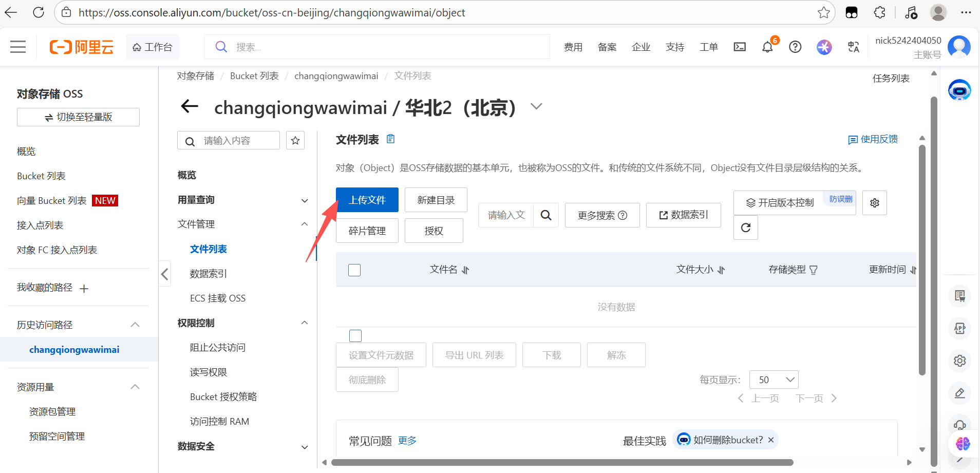Open right sidebar edit pencil icon

[x=959, y=393]
